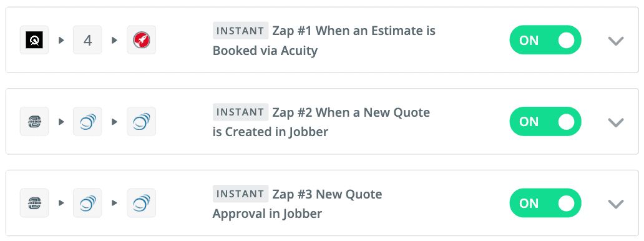Click the INSTANT badge on Zap #1
The image size is (644, 241).
pos(241,31)
